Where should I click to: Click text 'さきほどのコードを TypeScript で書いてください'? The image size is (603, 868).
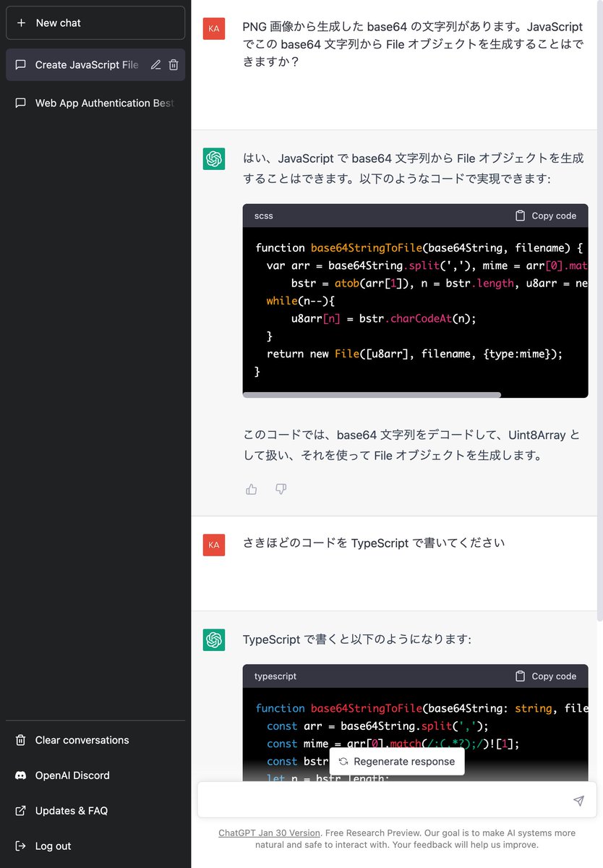point(374,543)
